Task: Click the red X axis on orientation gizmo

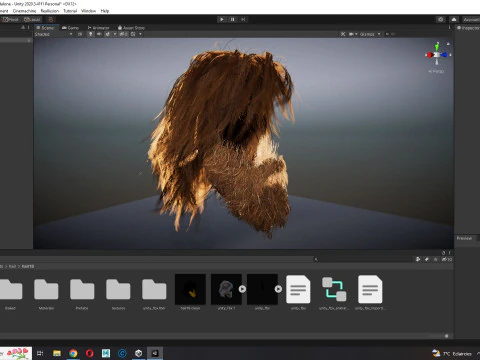Action: (429, 55)
